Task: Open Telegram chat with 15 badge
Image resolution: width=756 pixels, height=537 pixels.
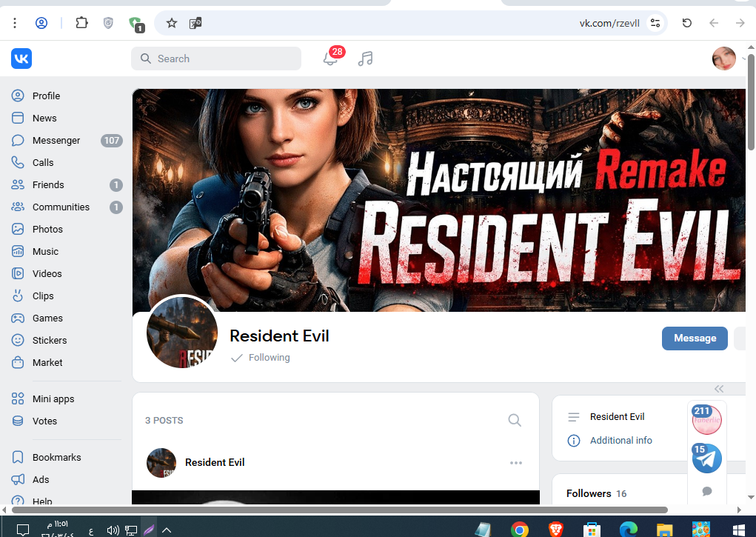Action: 707,458
